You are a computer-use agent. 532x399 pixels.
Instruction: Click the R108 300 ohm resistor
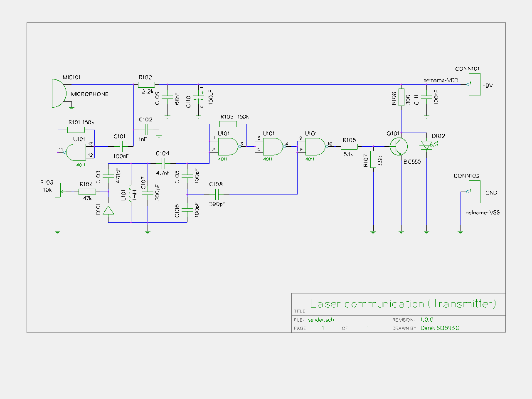point(401,97)
